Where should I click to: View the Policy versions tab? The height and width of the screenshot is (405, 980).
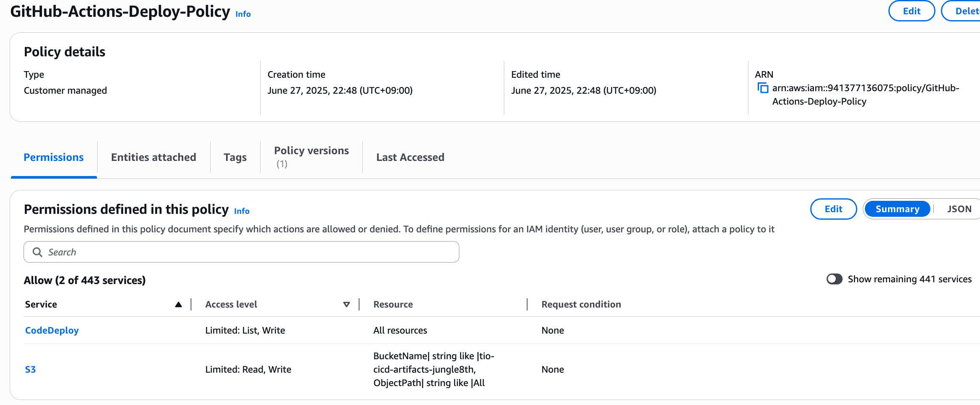tap(311, 156)
